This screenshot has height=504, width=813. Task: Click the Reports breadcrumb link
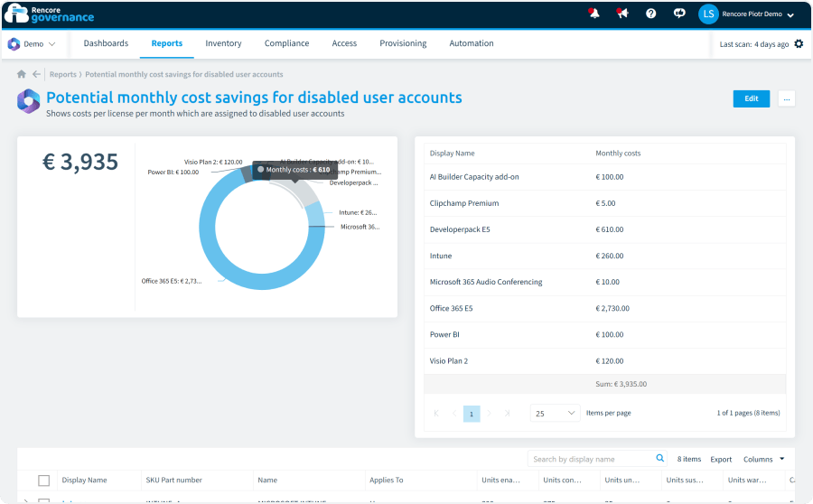[x=62, y=74]
